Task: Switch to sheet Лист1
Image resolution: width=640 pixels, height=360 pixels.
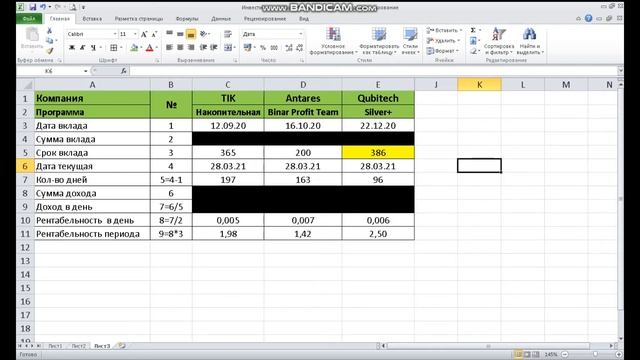Action: [x=55, y=346]
